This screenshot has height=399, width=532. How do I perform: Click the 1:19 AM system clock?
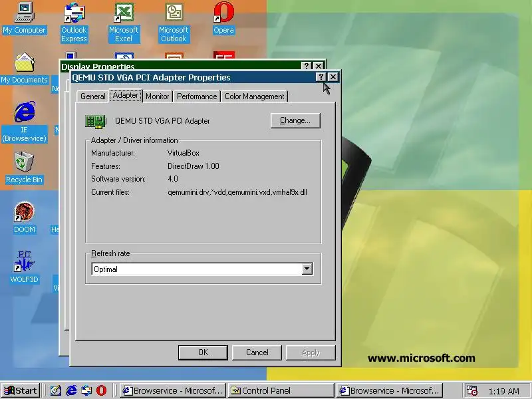(x=504, y=391)
